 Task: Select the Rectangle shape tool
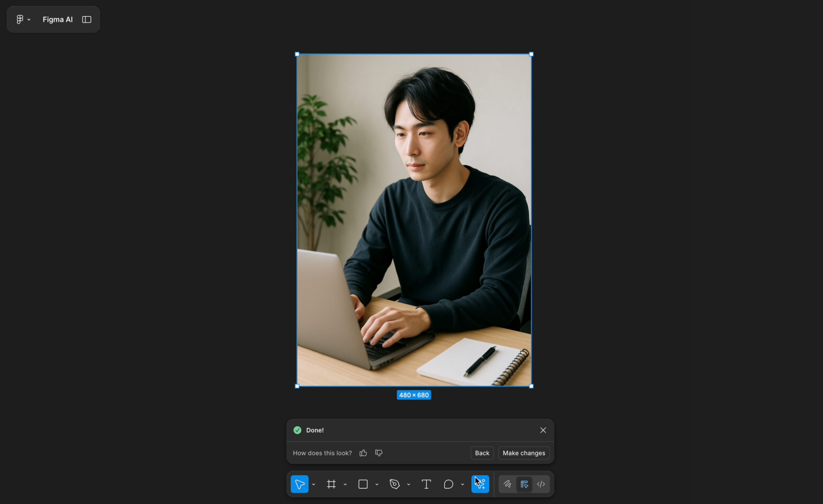[x=363, y=484]
